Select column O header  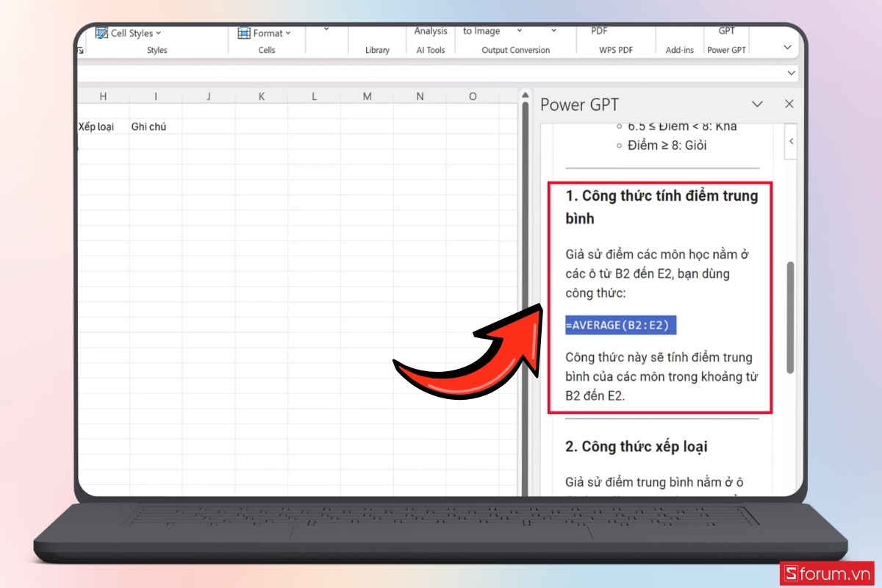pyautogui.click(x=473, y=96)
